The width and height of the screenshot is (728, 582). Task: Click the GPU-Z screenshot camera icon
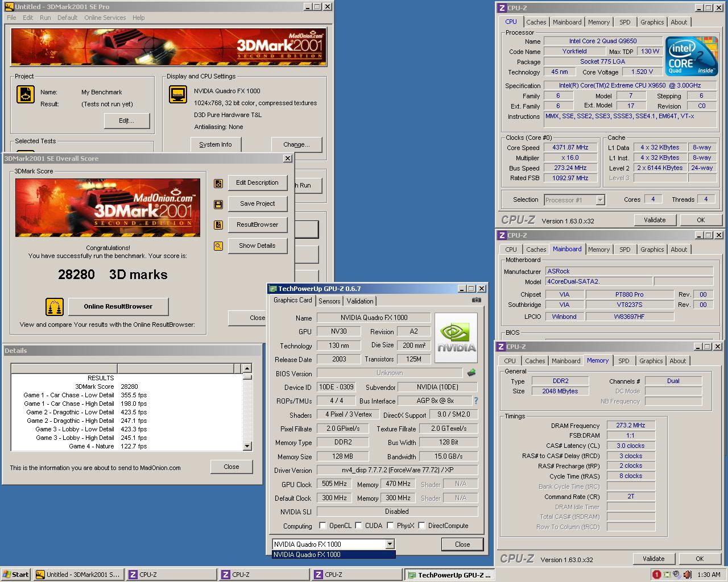[477, 300]
